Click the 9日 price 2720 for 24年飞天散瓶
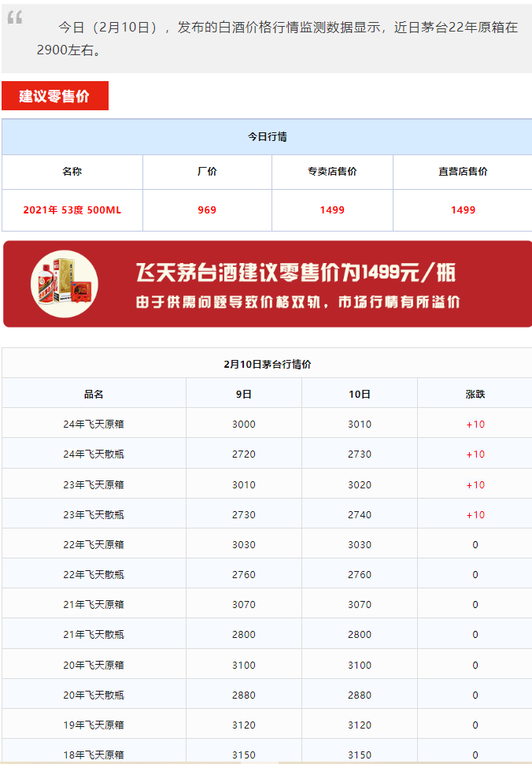532x764 pixels. point(243,454)
